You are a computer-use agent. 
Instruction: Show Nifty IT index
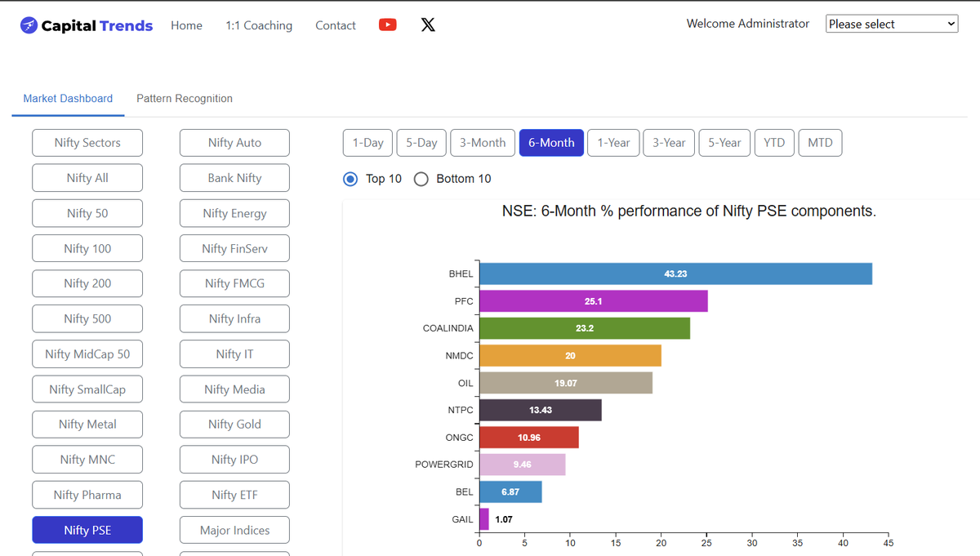click(234, 354)
